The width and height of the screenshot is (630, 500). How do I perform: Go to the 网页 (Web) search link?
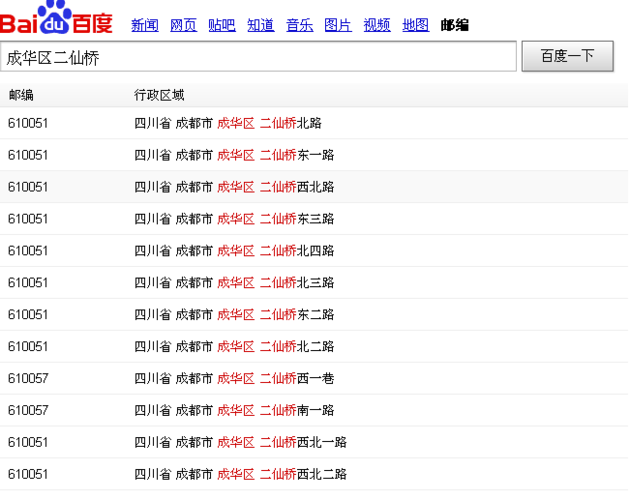point(183,25)
